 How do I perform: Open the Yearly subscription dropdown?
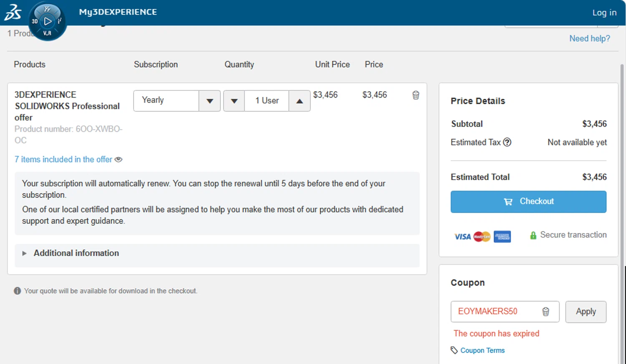[x=177, y=101]
